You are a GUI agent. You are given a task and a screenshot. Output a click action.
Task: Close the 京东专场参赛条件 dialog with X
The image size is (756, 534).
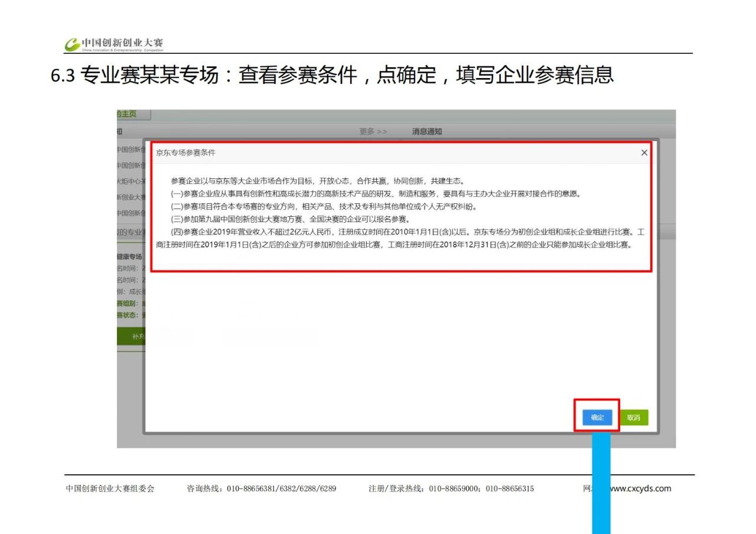(x=644, y=153)
